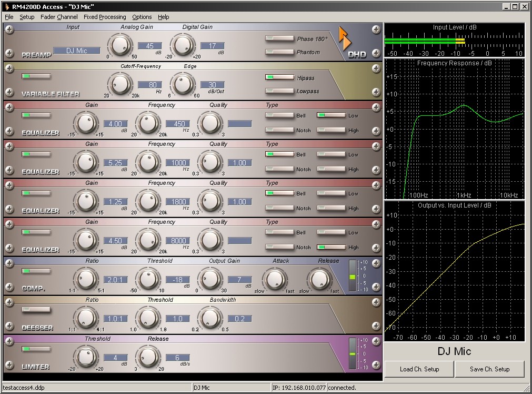Click the Deesser bandwidth field showing 0.2
This screenshot has height=394, width=532.
coord(240,319)
